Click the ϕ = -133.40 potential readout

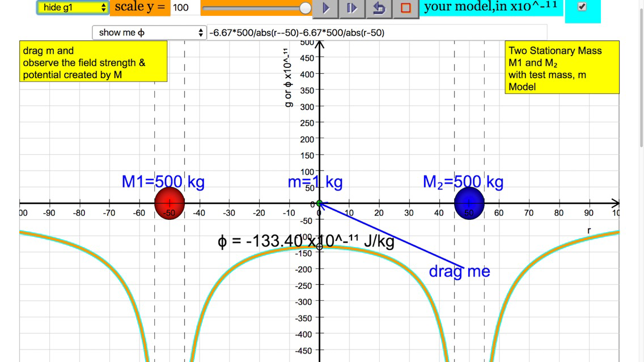click(x=306, y=241)
